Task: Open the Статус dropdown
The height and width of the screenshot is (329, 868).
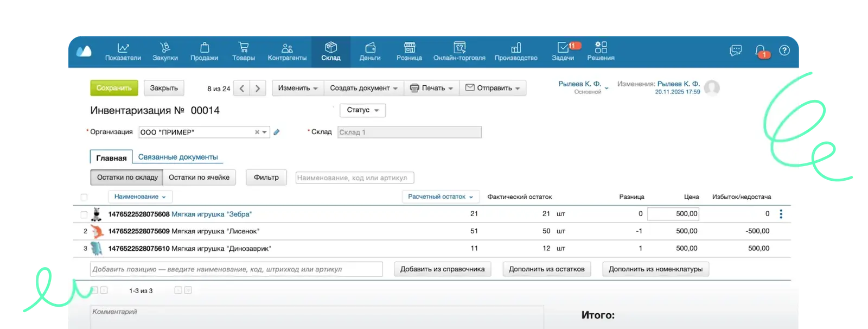Action: [x=363, y=110]
